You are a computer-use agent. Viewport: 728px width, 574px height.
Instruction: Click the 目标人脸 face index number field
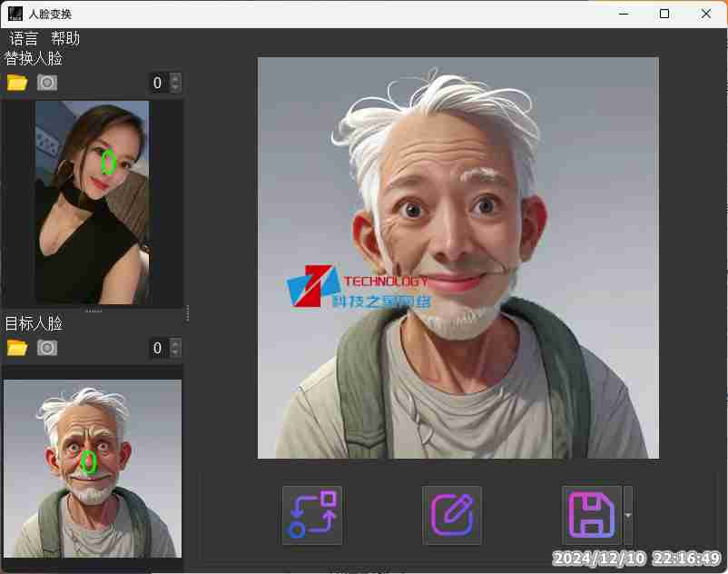[x=158, y=348]
